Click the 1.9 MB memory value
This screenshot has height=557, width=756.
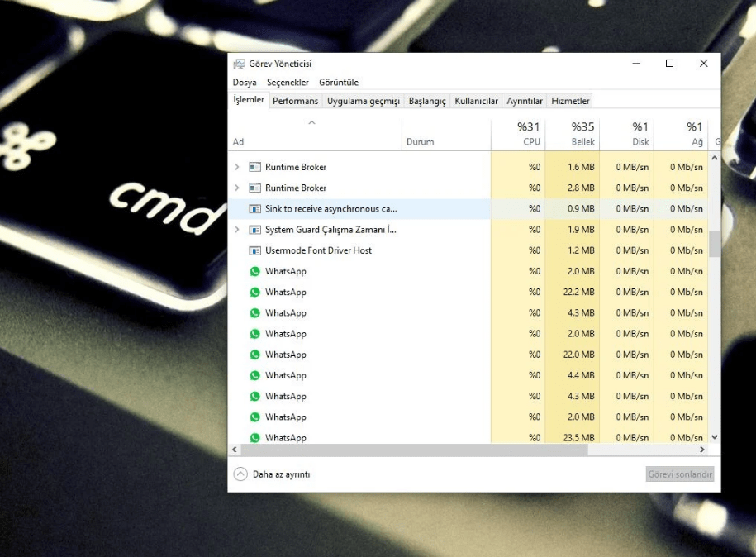pyautogui.click(x=581, y=230)
